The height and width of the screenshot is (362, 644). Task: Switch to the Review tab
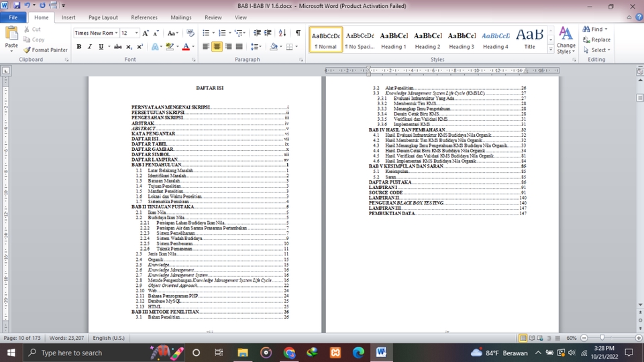(x=213, y=17)
